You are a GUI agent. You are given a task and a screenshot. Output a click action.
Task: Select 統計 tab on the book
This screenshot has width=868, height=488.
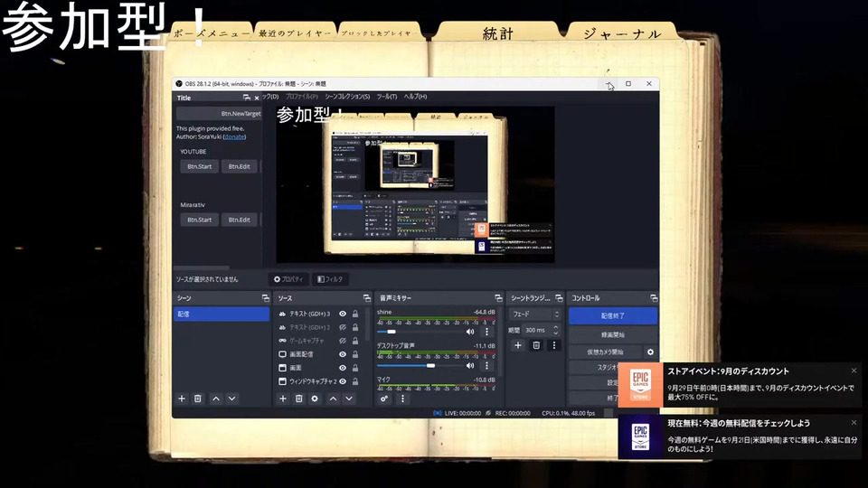coord(497,33)
